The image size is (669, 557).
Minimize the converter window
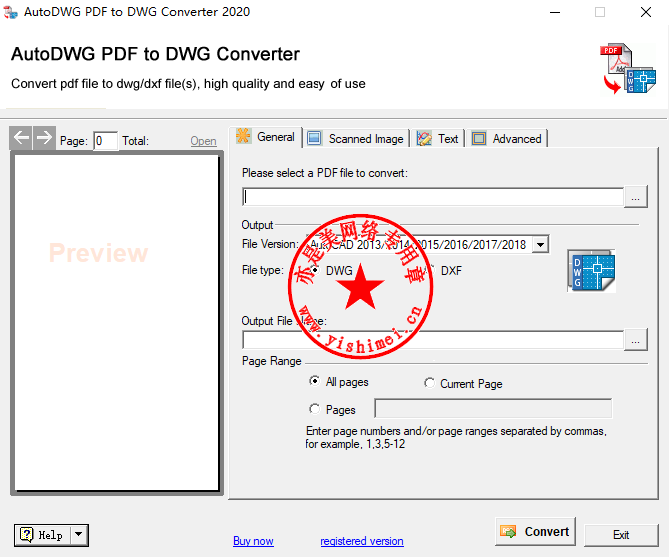point(555,12)
